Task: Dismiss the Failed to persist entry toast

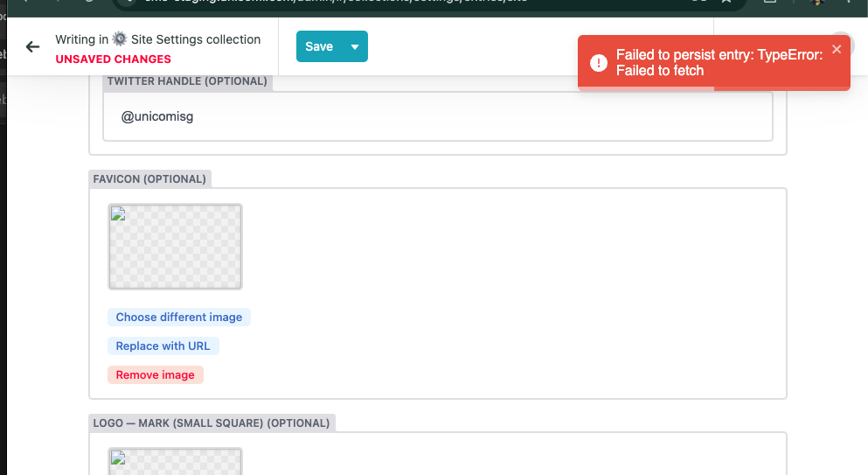Action: [x=837, y=49]
